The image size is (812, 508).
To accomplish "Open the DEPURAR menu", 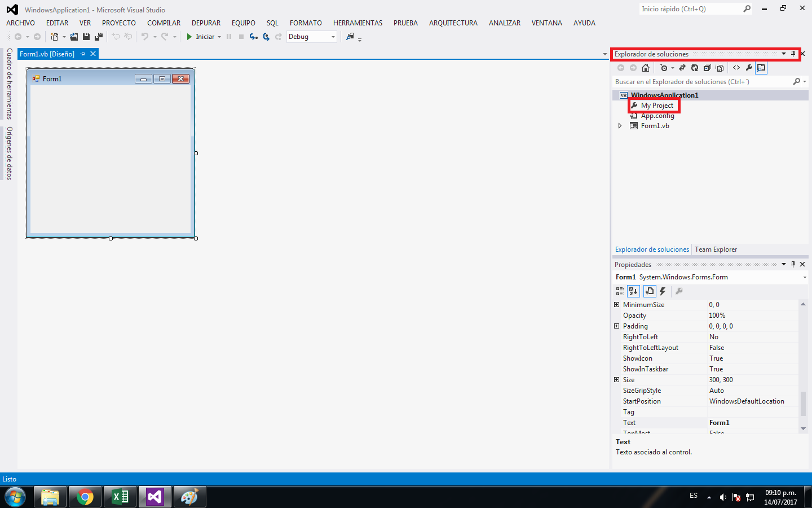I will (205, 23).
